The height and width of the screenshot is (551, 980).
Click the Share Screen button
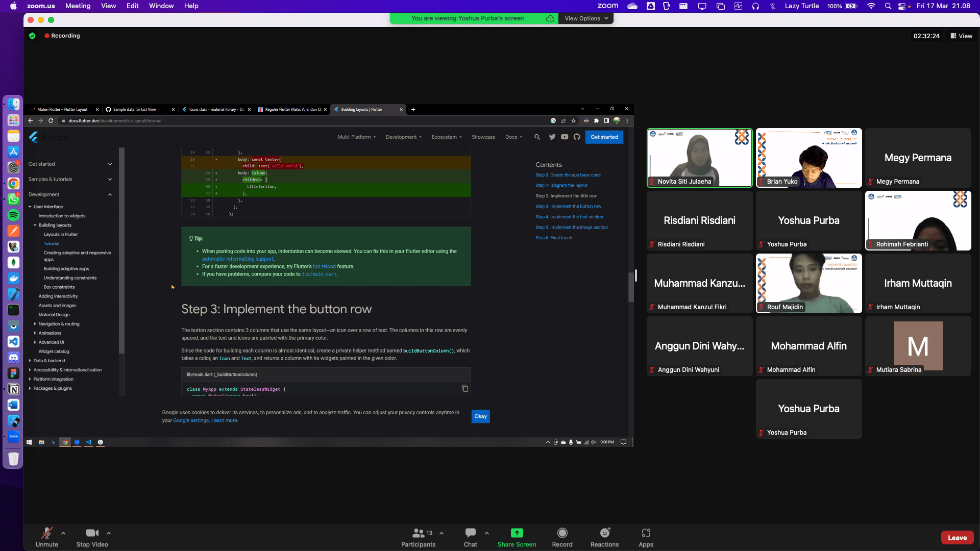(x=517, y=537)
